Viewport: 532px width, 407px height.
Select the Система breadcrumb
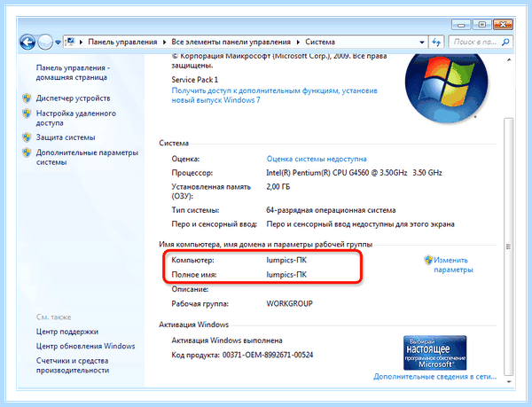320,42
